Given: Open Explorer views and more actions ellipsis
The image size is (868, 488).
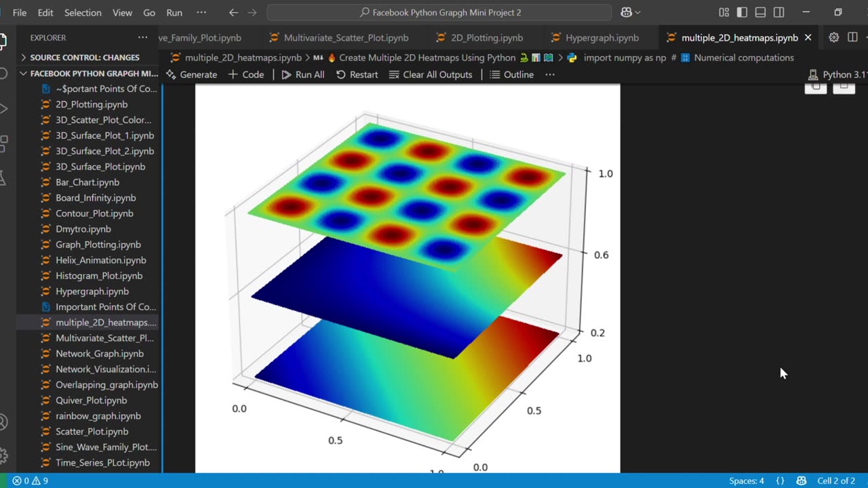Looking at the screenshot, I should pos(142,37).
